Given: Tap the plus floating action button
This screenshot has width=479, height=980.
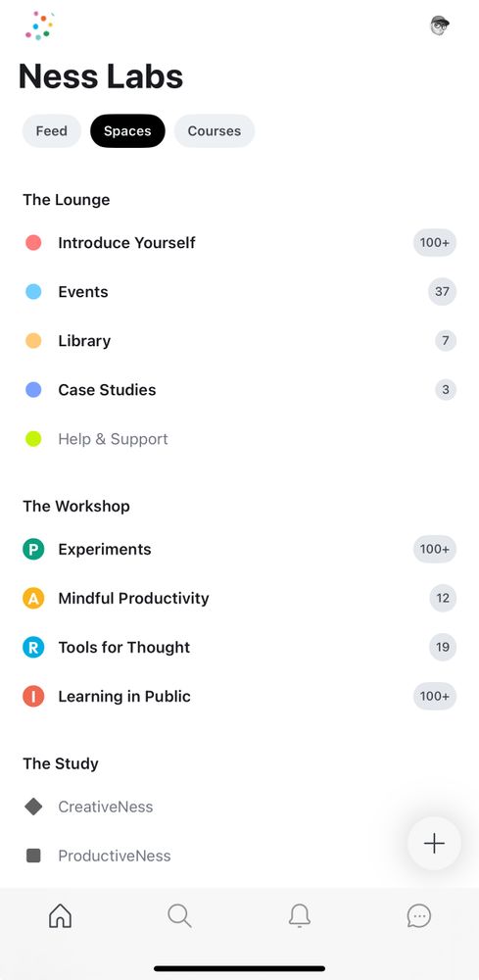Looking at the screenshot, I should click(x=434, y=843).
